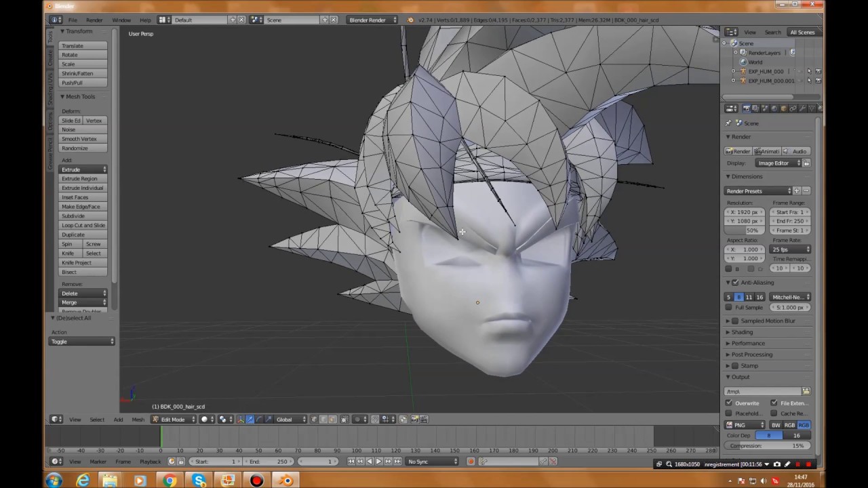Open the Render menu in top bar
868x488 pixels.
[x=94, y=20]
